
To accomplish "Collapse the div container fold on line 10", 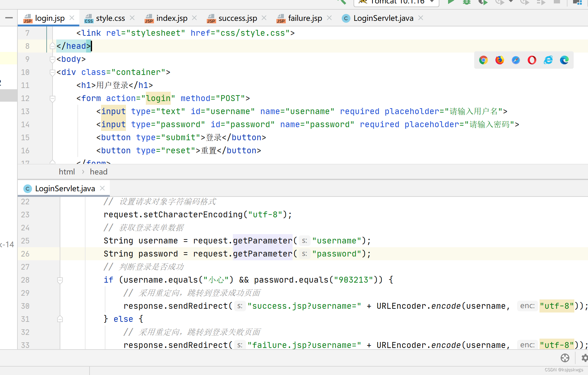I will [53, 72].
